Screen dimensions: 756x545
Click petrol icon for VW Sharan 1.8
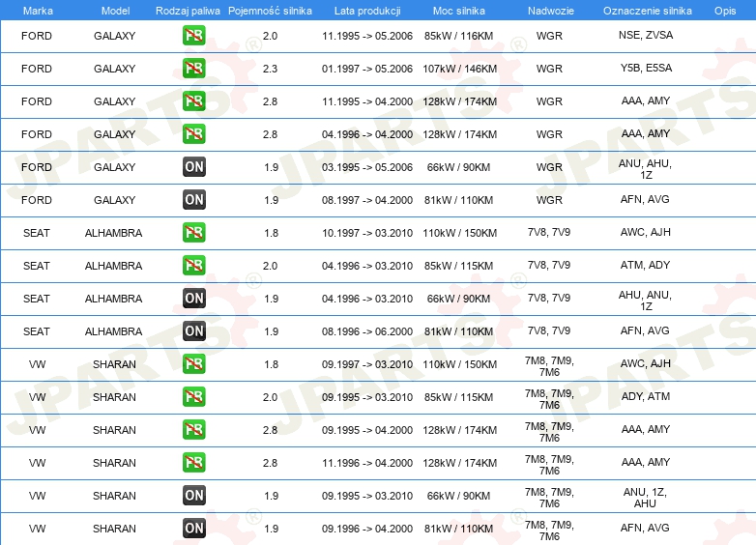tap(193, 364)
